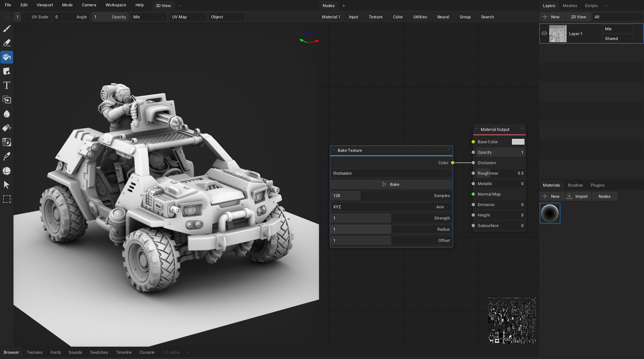
Task: Select the Eraser tool
Action: tap(7, 43)
